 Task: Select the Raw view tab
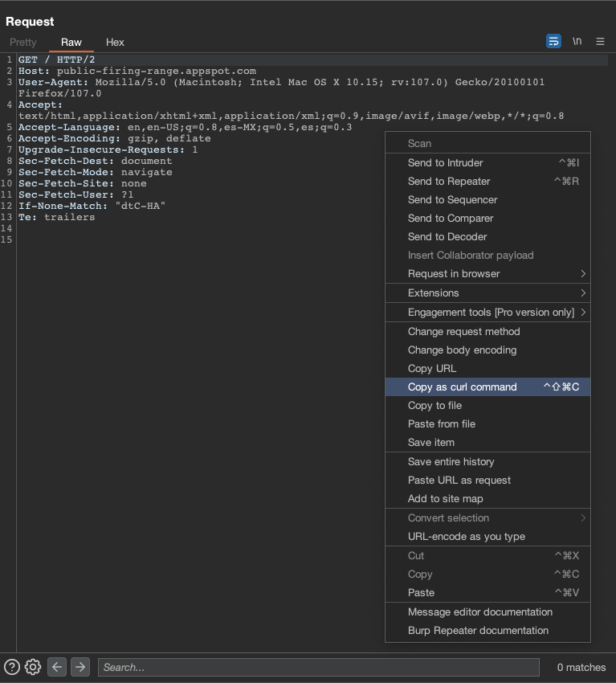pos(71,42)
